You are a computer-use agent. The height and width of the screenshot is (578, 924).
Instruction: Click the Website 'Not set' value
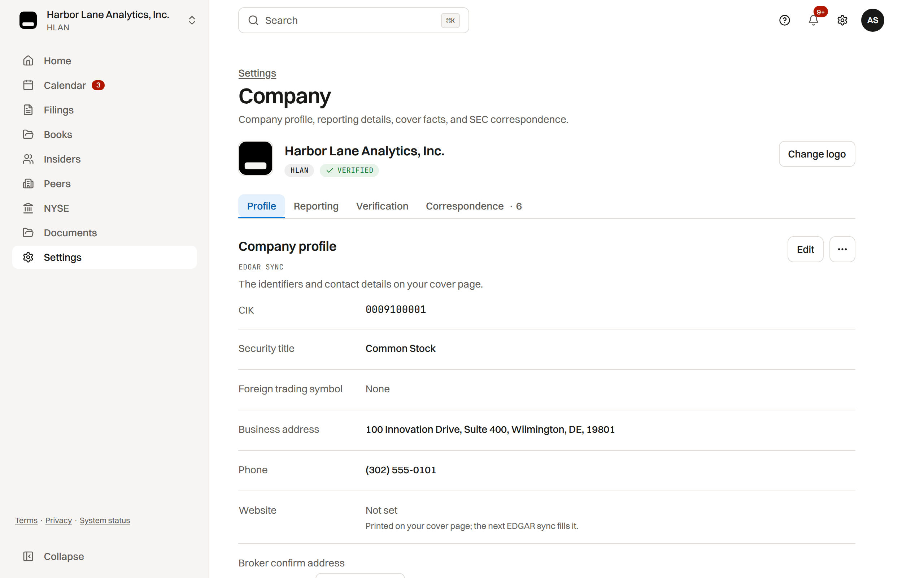coord(381,510)
